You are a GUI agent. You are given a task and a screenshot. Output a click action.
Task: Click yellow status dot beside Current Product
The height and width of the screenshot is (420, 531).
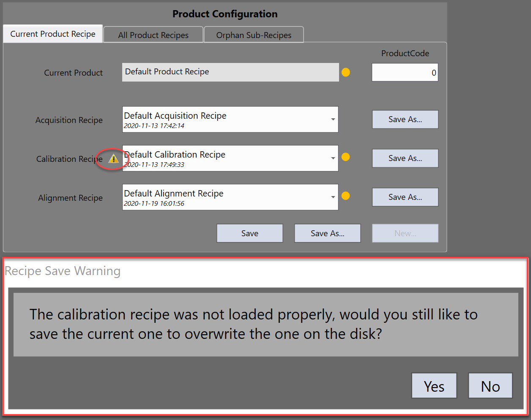click(x=346, y=72)
